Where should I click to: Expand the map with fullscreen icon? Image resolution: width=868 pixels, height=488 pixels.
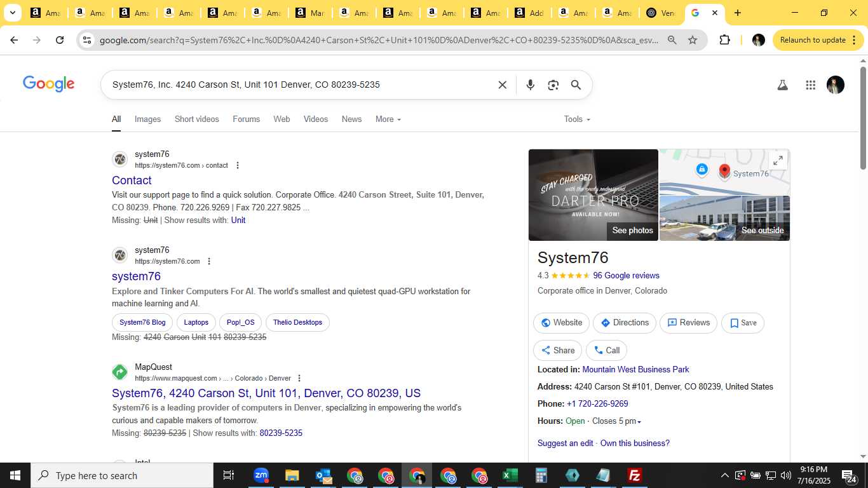(x=778, y=160)
